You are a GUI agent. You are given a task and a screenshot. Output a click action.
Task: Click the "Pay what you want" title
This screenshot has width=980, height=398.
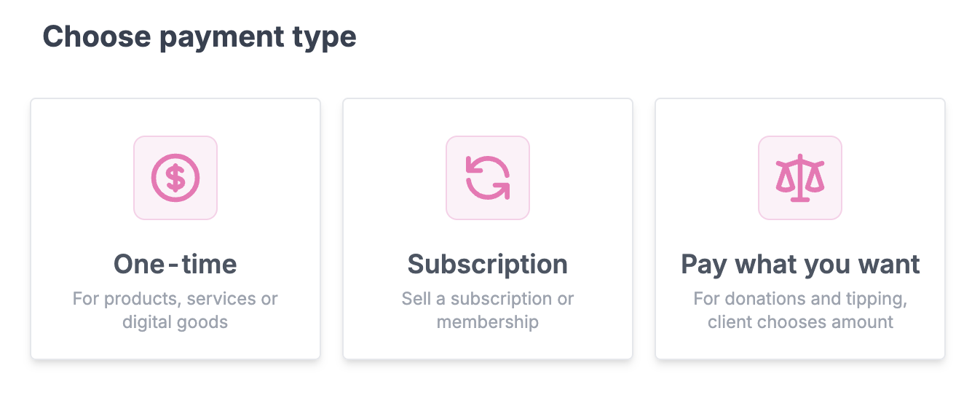tap(800, 264)
